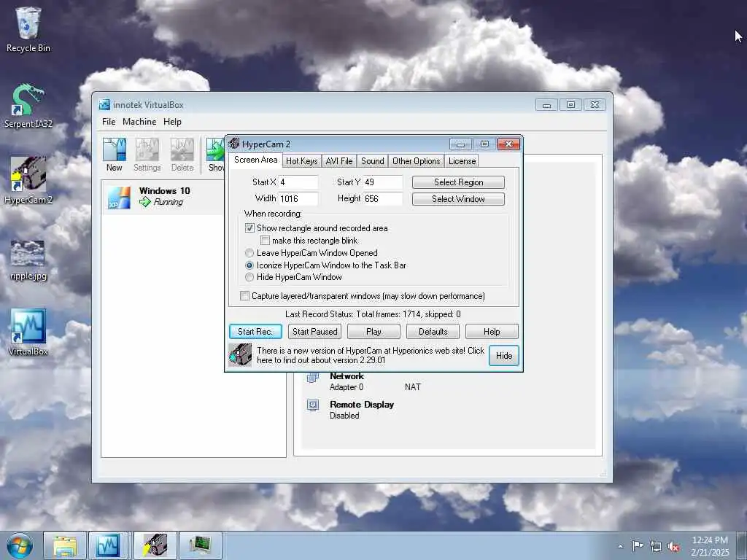This screenshot has width=747, height=560.
Task: Switch to HyperCam taskbar button
Action: 155,545
